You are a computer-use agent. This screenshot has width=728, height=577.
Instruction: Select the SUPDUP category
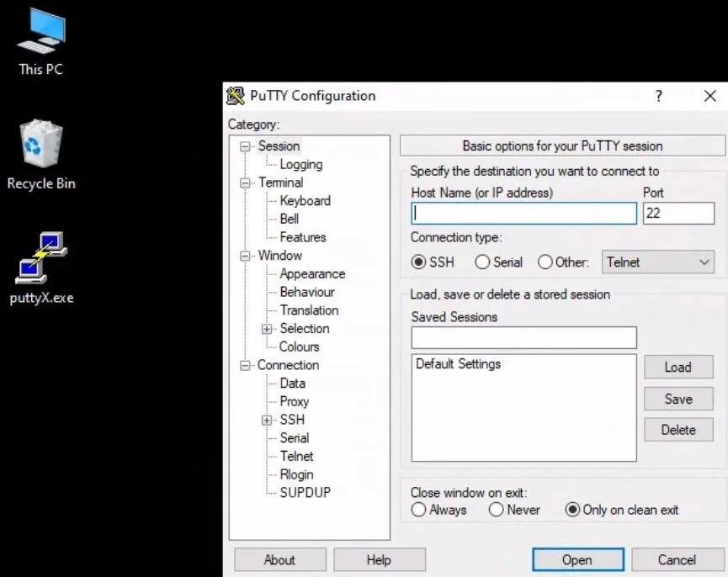click(305, 492)
